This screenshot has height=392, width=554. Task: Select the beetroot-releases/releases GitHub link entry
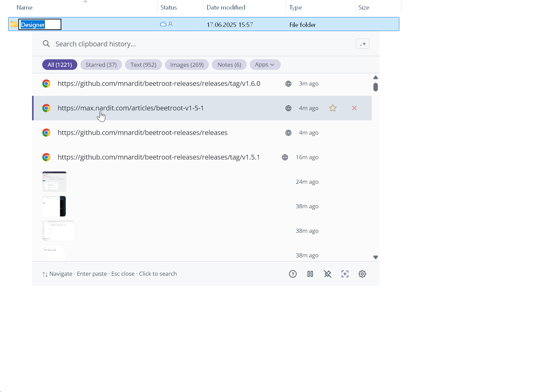pos(142,133)
